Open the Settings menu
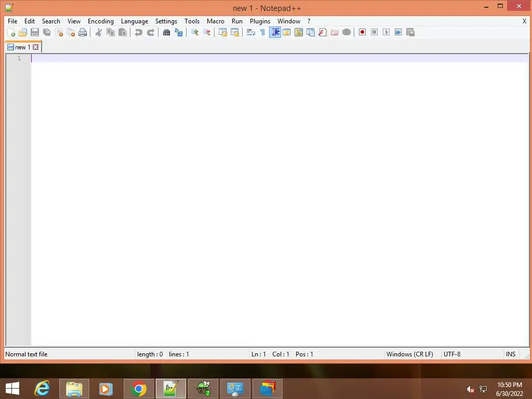 (x=166, y=21)
